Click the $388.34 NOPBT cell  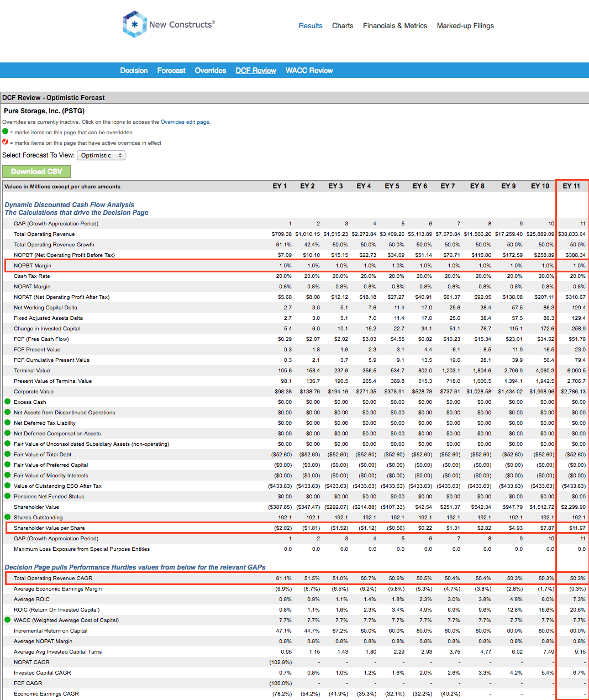576,255
